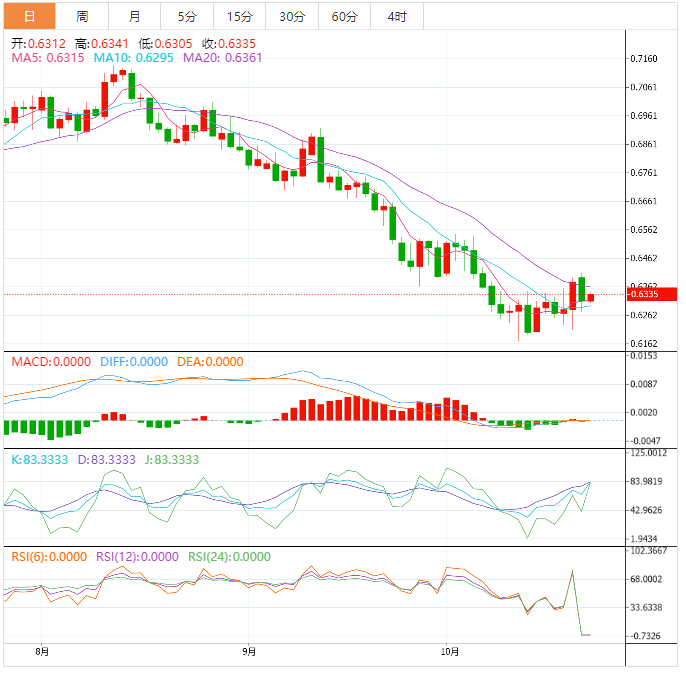Image resolution: width=686 pixels, height=675 pixels.
Task: Open the 30分 timeframe tab
Action: (x=292, y=17)
